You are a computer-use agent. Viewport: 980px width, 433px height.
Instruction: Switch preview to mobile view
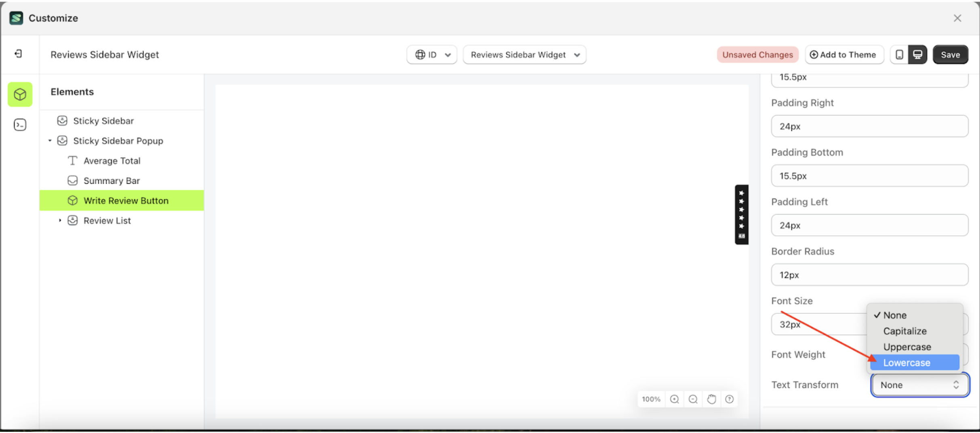pyautogui.click(x=899, y=54)
